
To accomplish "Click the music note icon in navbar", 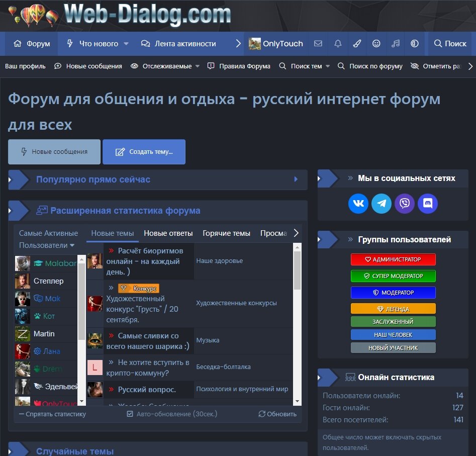I will pyautogui.click(x=395, y=43).
